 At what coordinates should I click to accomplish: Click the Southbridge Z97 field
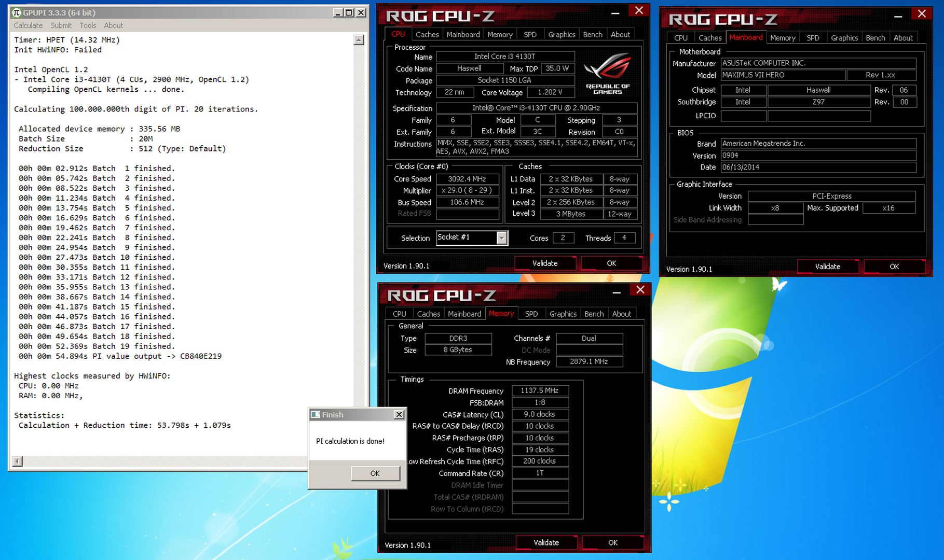click(819, 102)
